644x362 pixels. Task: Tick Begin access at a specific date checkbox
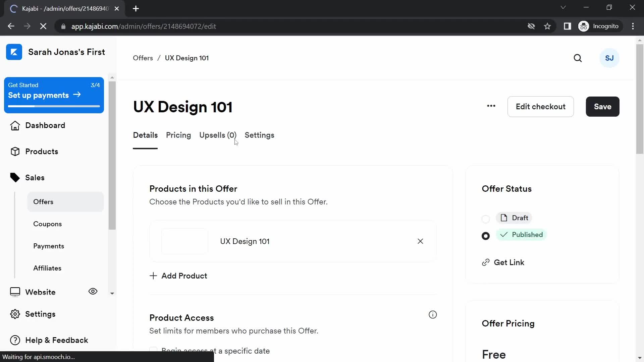pos(153,350)
